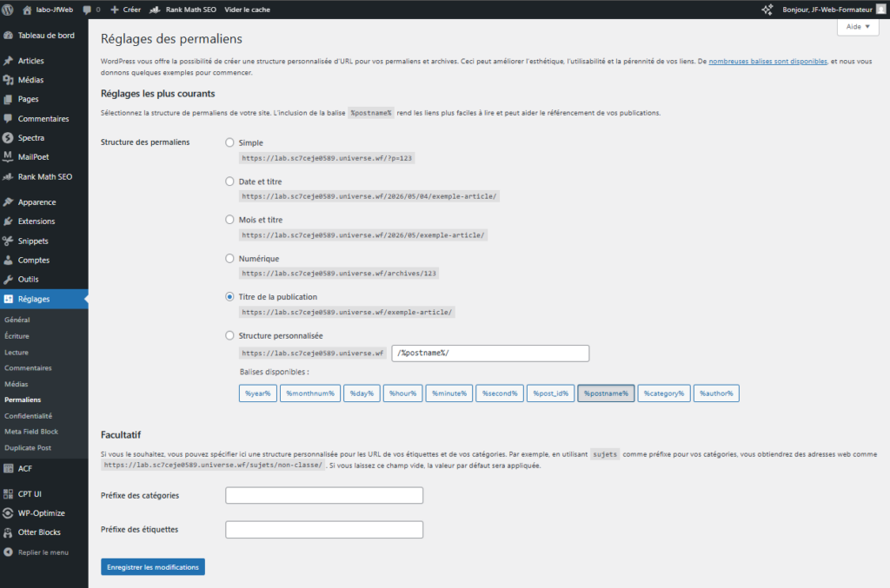890x588 pixels.
Task: Click the home icon next to labo-JfWeb
Action: pyautogui.click(x=27, y=10)
